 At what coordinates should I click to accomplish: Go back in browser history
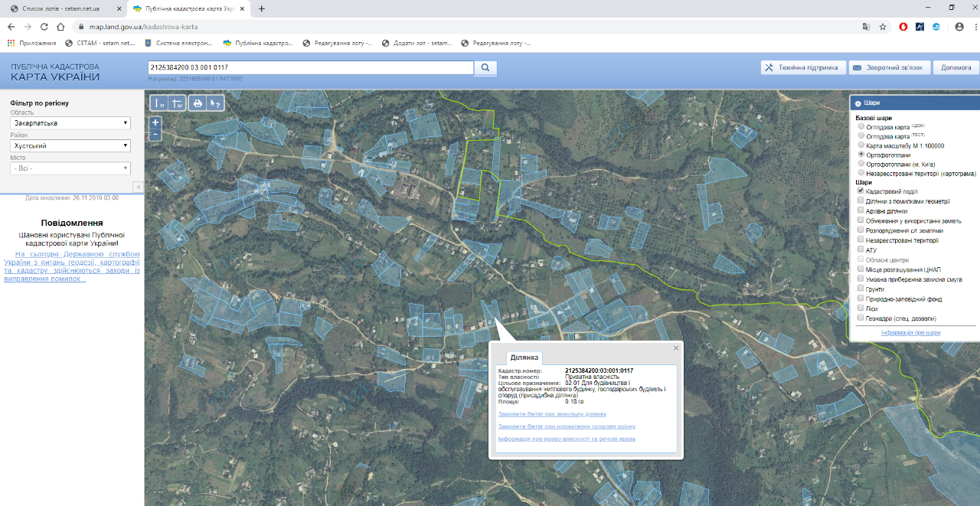[x=11, y=26]
